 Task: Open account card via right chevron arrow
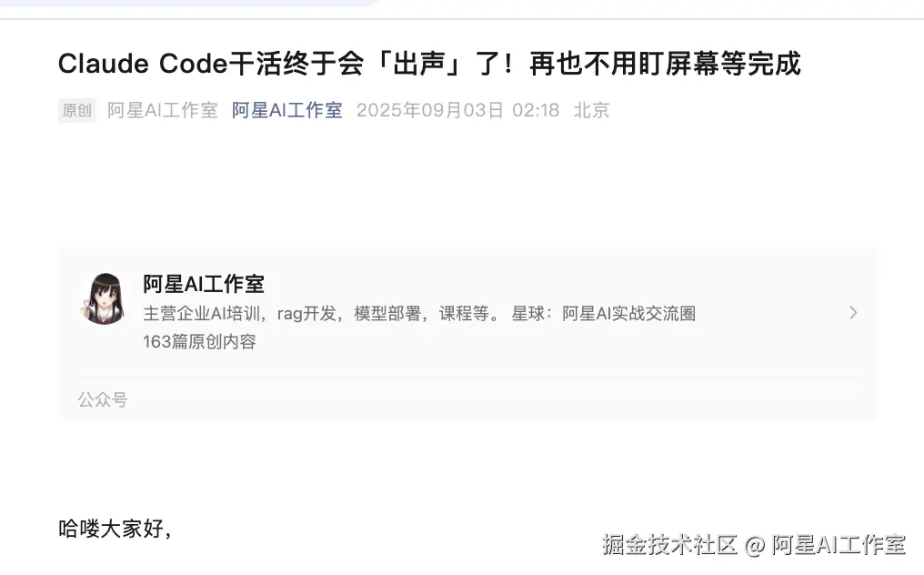[853, 313]
